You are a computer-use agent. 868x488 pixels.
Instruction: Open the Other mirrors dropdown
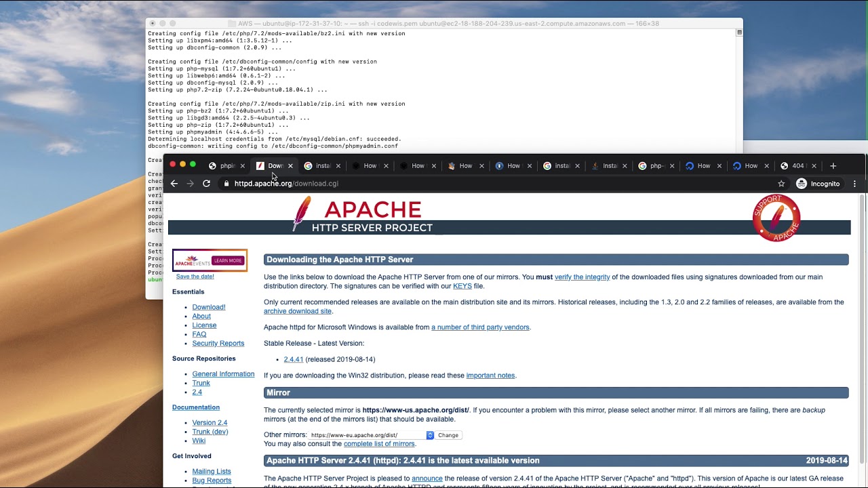372,435
